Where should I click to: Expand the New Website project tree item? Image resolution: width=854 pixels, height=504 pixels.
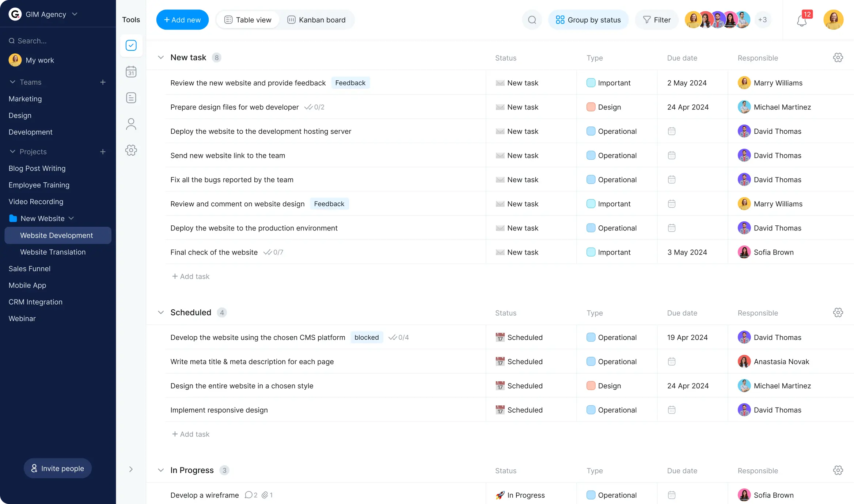coord(71,218)
